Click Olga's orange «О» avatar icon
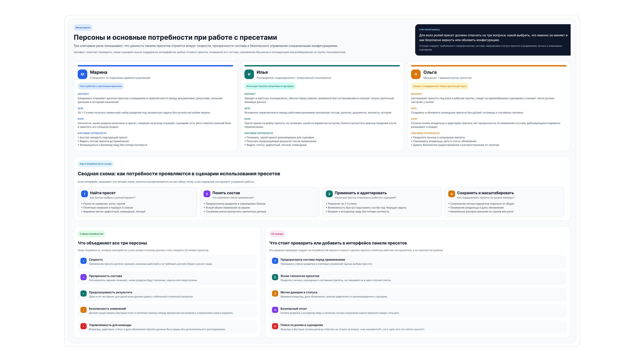This screenshot has width=644, height=362. pyautogui.click(x=416, y=74)
